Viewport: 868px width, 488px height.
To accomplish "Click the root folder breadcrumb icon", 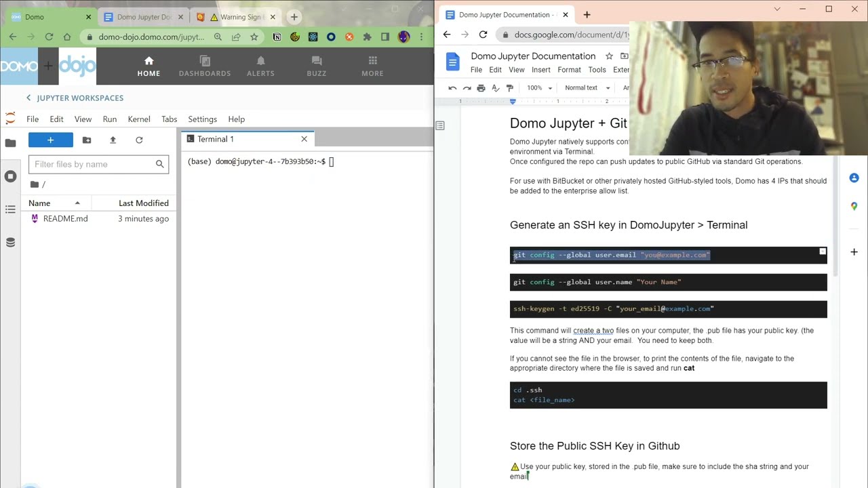I will (x=35, y=184).
